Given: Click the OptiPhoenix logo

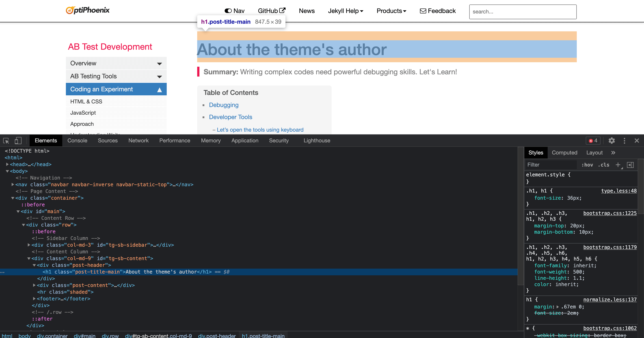Looking at the screenshot, I should coord(88,10).
